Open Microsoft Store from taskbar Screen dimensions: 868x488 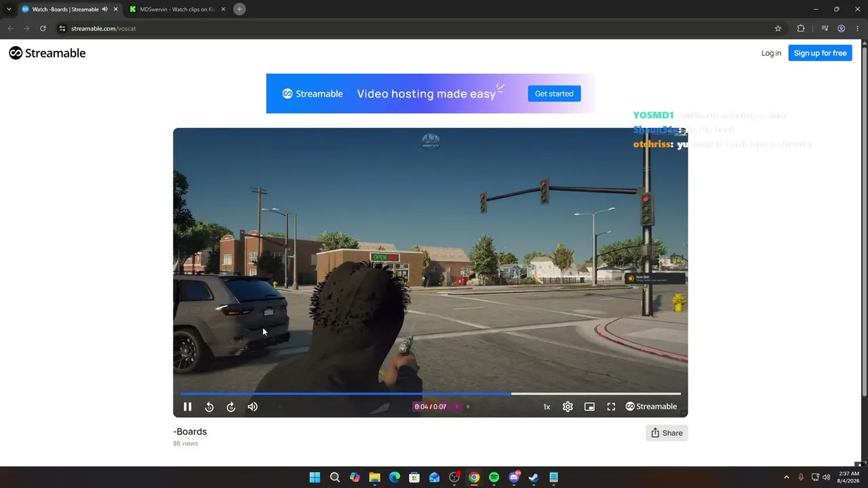(x=414, y=477)
